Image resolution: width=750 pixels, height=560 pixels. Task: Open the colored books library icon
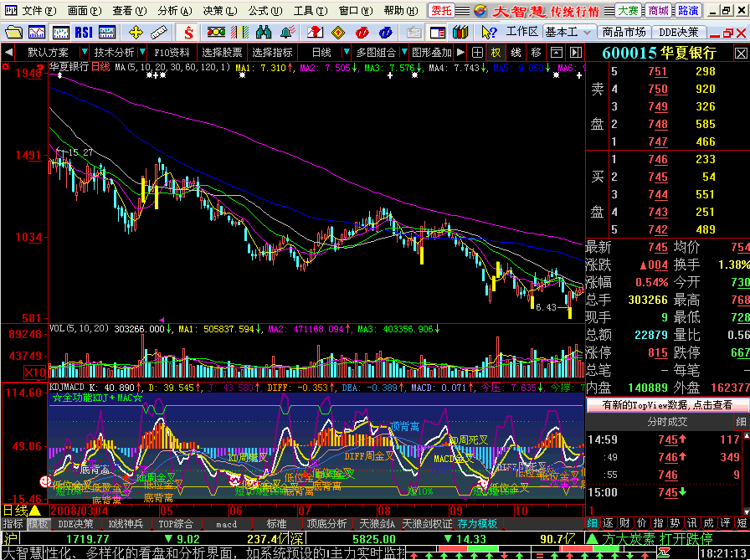[x=460, y=33]
